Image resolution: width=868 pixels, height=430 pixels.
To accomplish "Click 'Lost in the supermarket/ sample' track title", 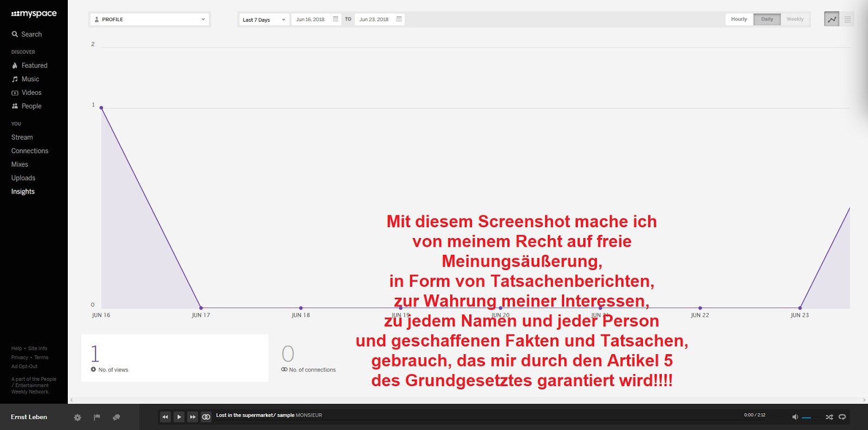I will 255,415.
